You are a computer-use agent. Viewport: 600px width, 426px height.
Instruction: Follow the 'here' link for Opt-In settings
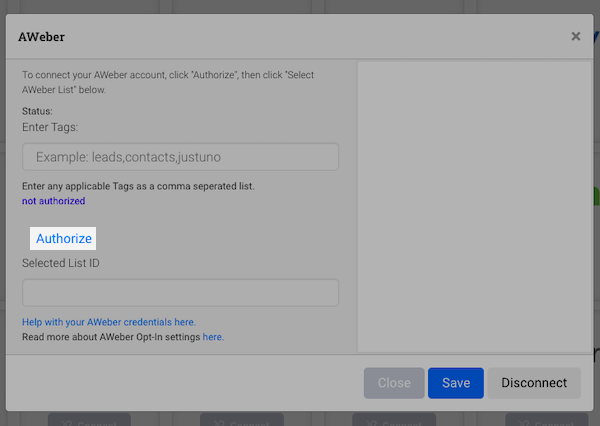213,337
